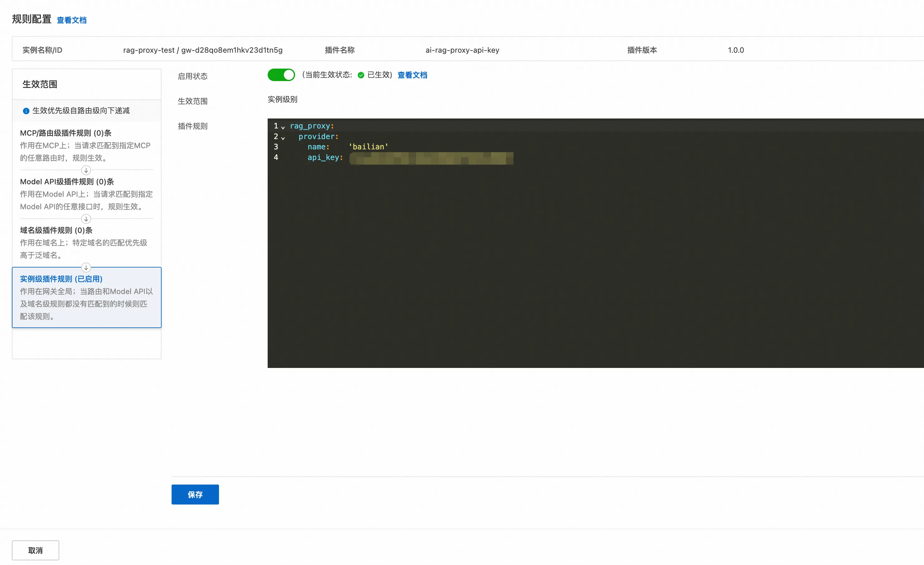Screen dimensions: 924x565
Task: Open 查看文档 link beside 规则配置 title
Action: [x=72, y=20]
